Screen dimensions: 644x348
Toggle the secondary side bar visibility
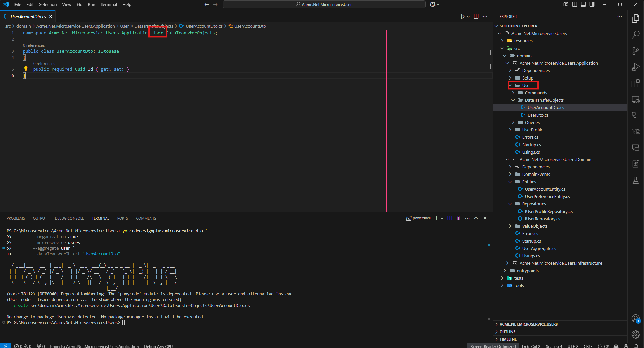click(x=592, y=4)
